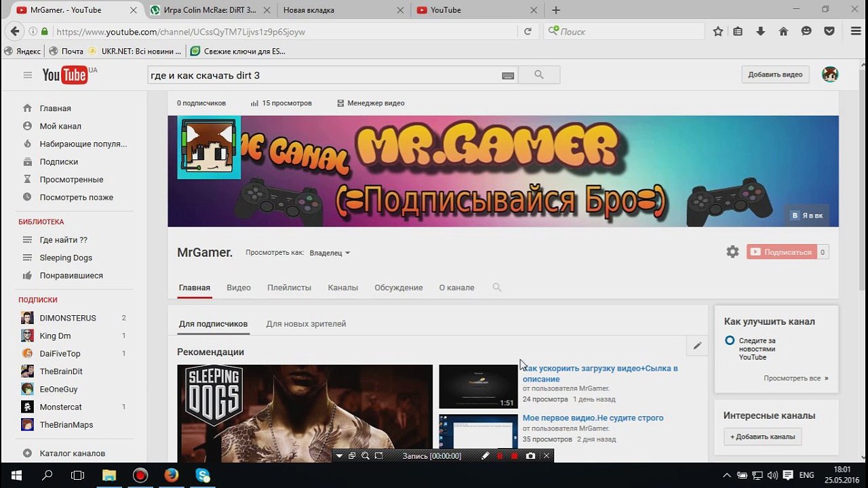Open the Я в вк banner link
The width and height of the screenshot is (868, 488).
(x=807, y=216)
